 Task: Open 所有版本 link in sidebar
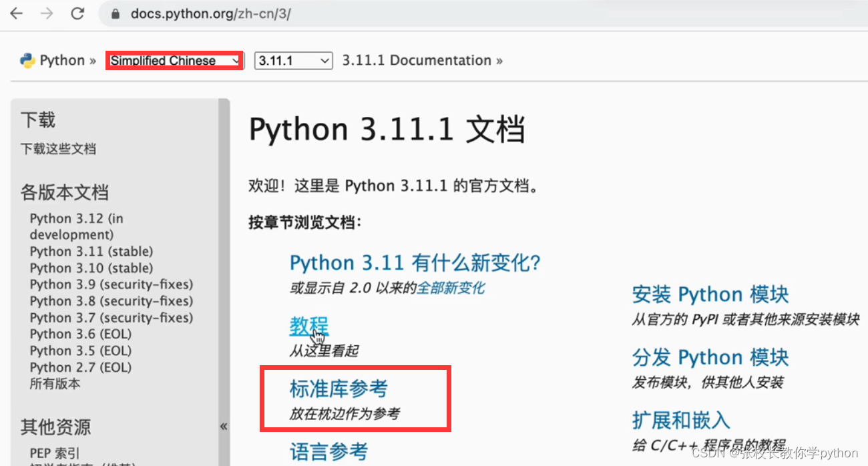click(55, 383)
